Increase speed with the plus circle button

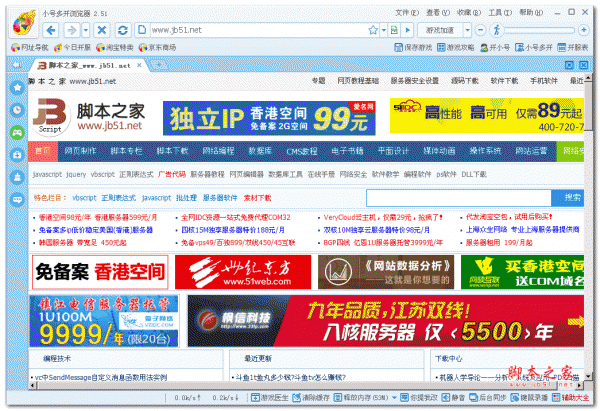pos(584,30)
